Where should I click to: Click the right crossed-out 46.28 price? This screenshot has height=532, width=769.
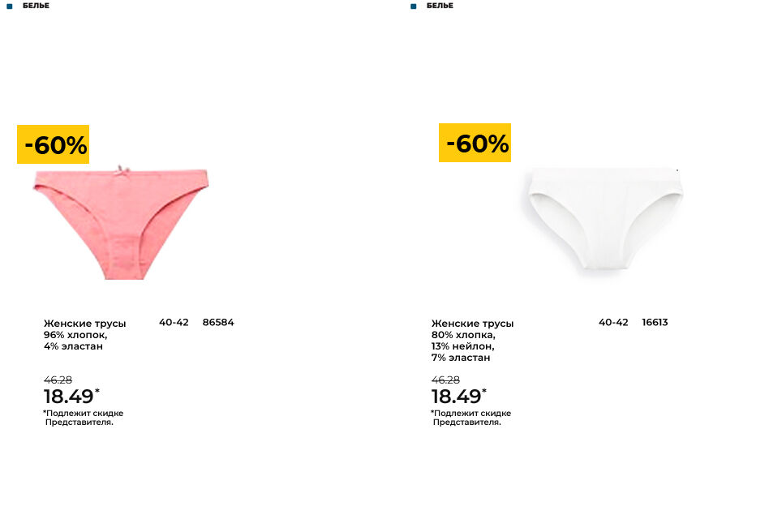point(445,380)
